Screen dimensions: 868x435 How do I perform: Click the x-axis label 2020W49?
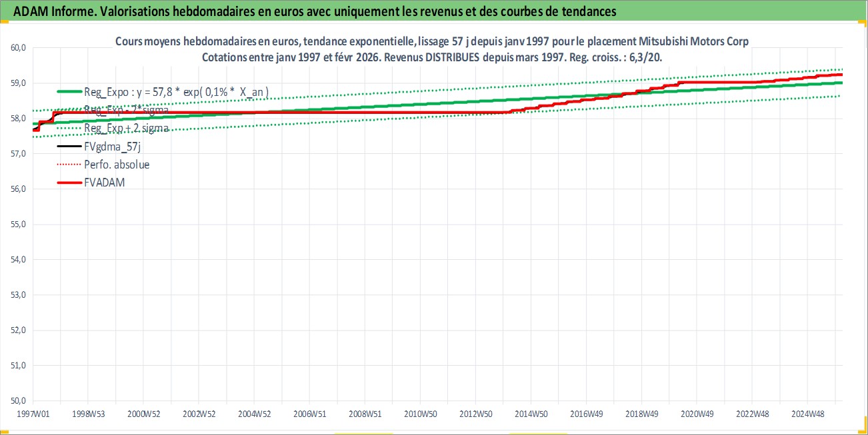697,414
